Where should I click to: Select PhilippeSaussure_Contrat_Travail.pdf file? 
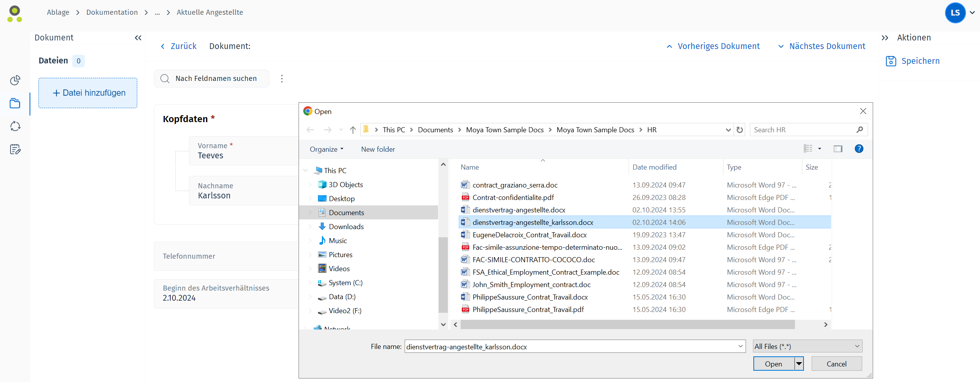(528, 310)
